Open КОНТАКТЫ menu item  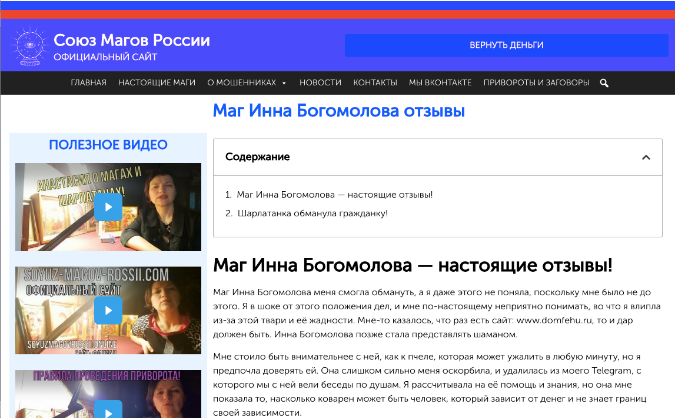tap(375, 83)
